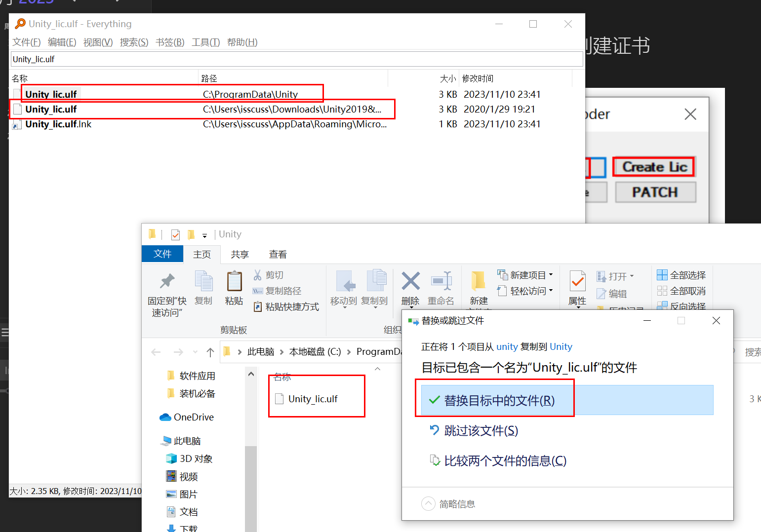Viewport: 761px width, 532px height.
Task: Click the Everything search magnifier icon
Action: tap(20, 24)
